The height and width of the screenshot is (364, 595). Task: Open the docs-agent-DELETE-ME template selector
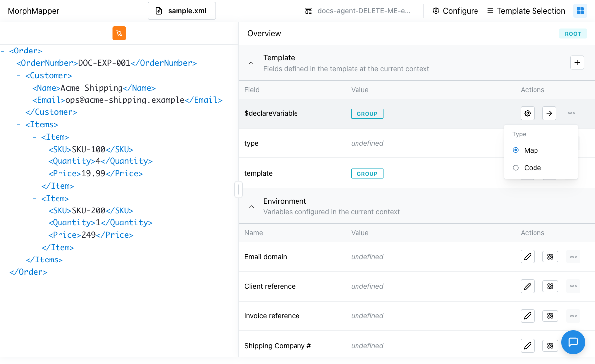pyautogui.click(x=358, y=11)
